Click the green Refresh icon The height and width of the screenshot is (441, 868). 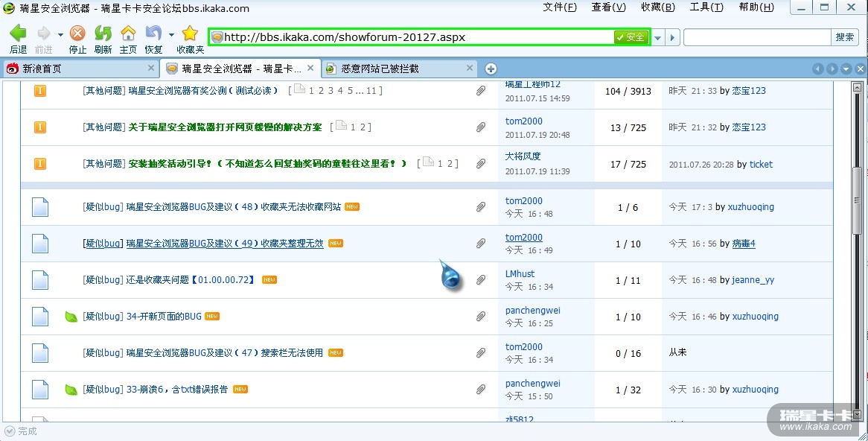click(x=103, y=34)
